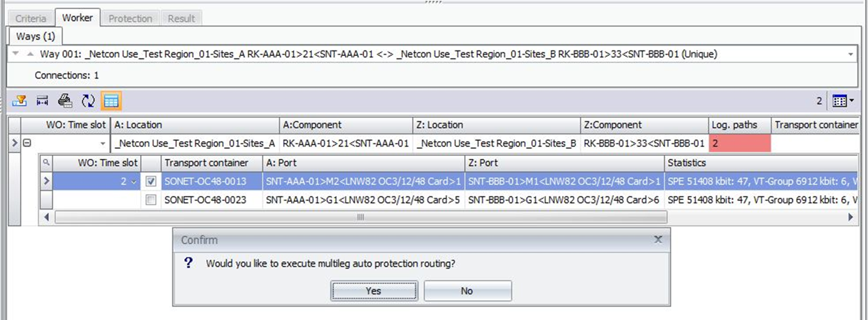The height and width of the screenshot is (320, 868).
Task: Decline with the No button
Action: pos(467,291)
